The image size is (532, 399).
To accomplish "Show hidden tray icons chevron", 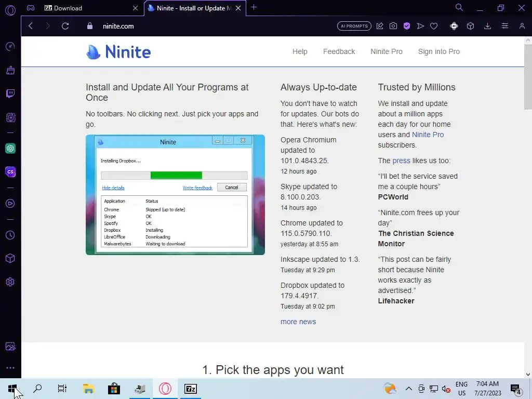I will [x=408, y=389].
